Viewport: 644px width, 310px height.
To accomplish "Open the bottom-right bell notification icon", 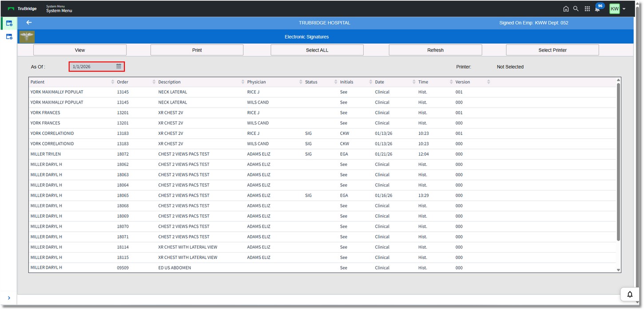I will coord(630,294).
